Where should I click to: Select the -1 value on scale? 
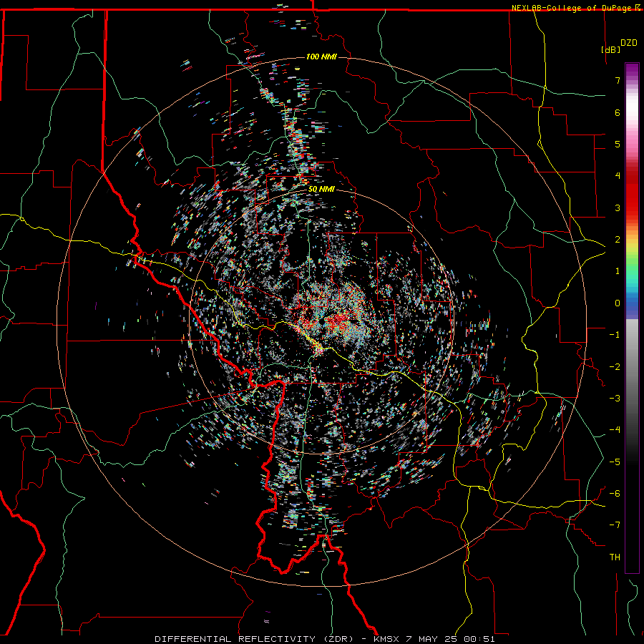click(x=615, y=335)
